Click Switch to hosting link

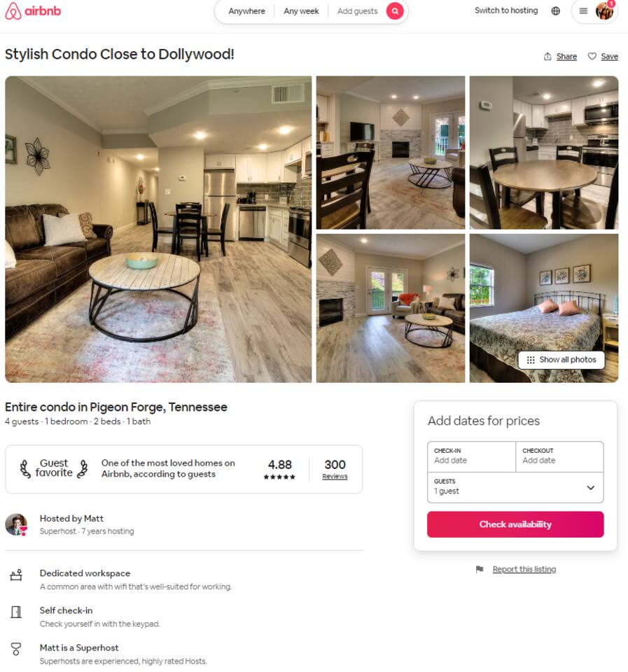click(505, 10)
